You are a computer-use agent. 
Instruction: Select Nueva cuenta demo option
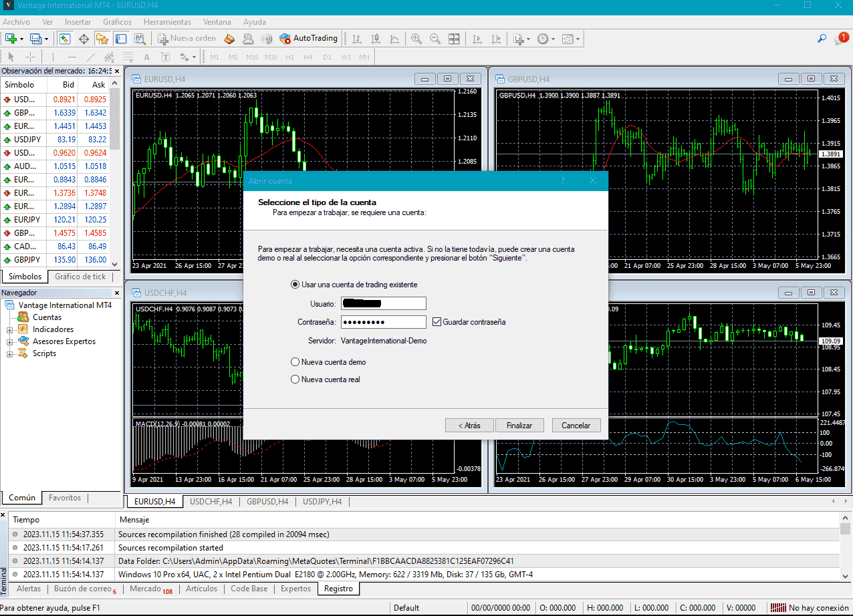(328, 362)
